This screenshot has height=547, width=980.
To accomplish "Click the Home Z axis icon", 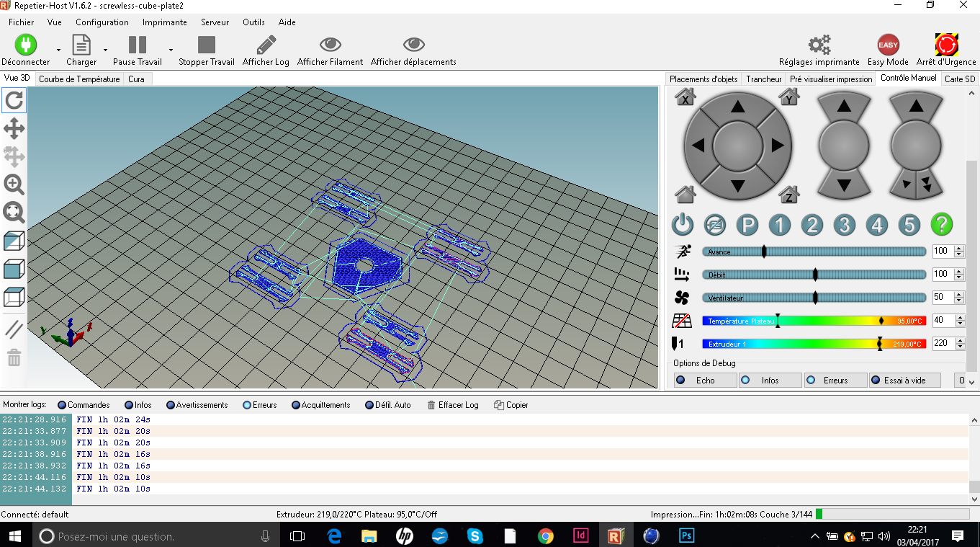I will pyautogui.click(x=789, y=194).
